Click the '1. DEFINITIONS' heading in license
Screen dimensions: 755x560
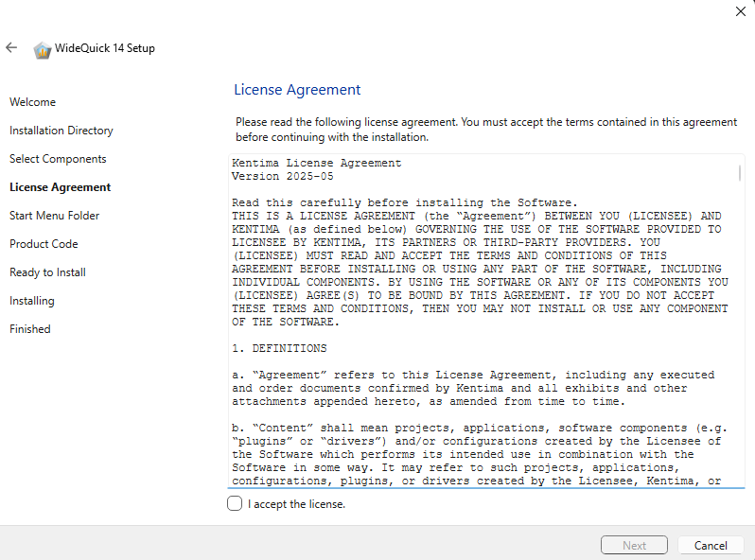coord(279,348)
